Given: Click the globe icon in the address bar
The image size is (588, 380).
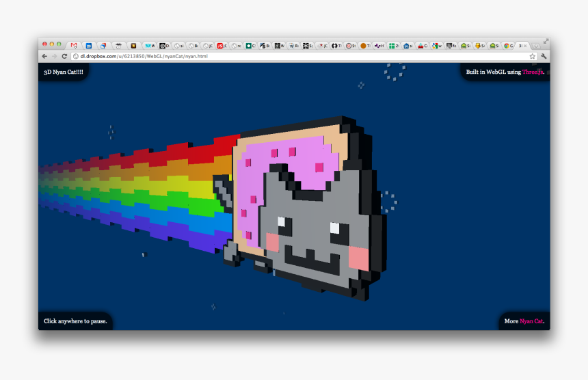Looking at the screenshot, I should (x=75, y=56).
